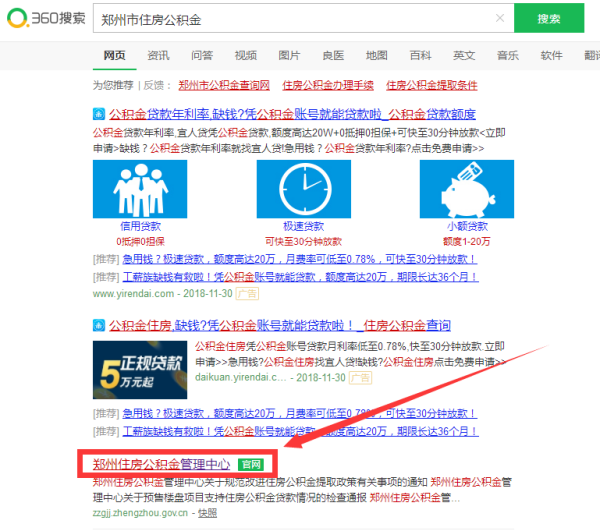The height and width of the screenshot is (531, 600).
Task: Click the green 官网 badge
Action: click(251, 464)
